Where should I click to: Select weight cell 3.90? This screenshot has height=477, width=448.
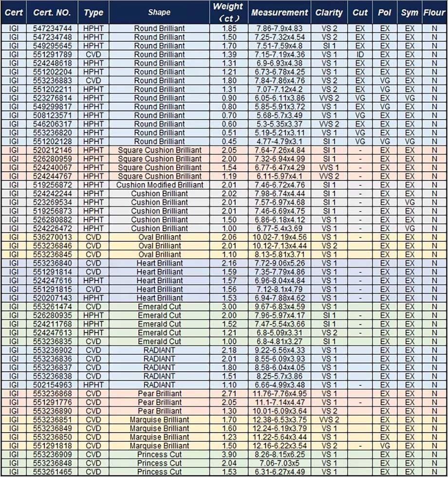click(229, 455)
